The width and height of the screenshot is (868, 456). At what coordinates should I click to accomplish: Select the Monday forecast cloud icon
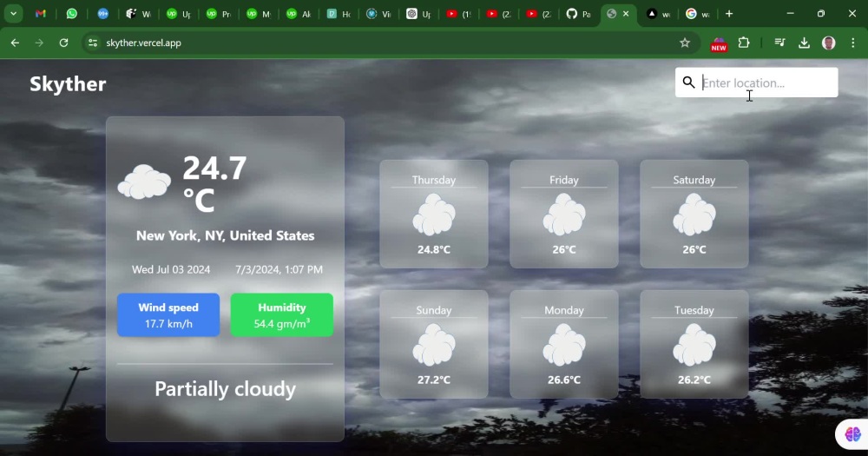coord(564,345)
